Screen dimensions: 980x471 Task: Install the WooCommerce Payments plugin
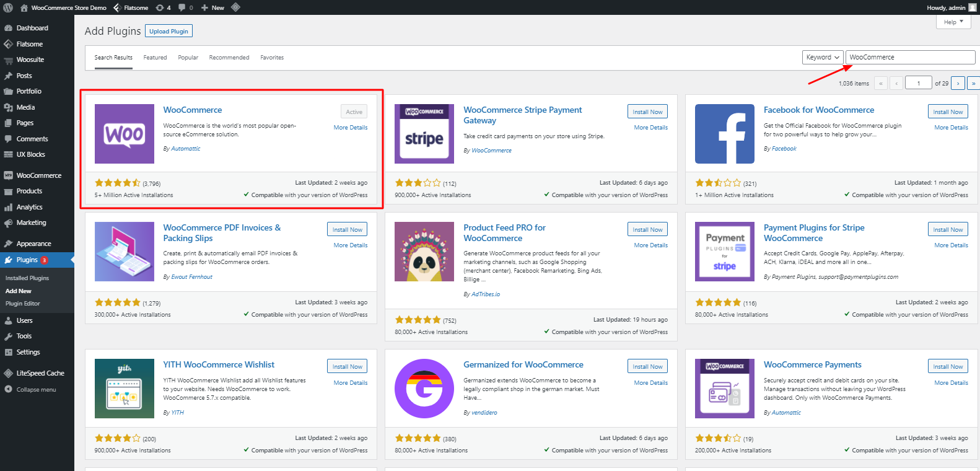948,366
